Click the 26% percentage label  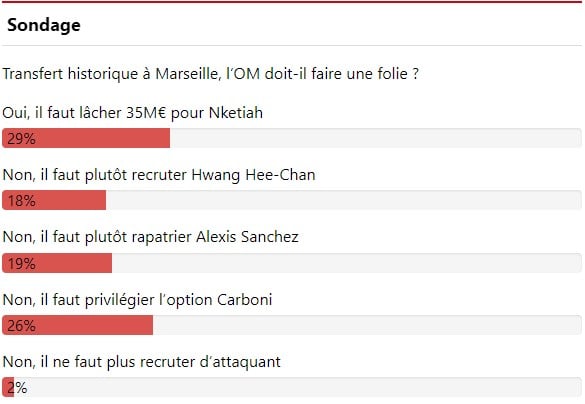click(x=21, y=326)
